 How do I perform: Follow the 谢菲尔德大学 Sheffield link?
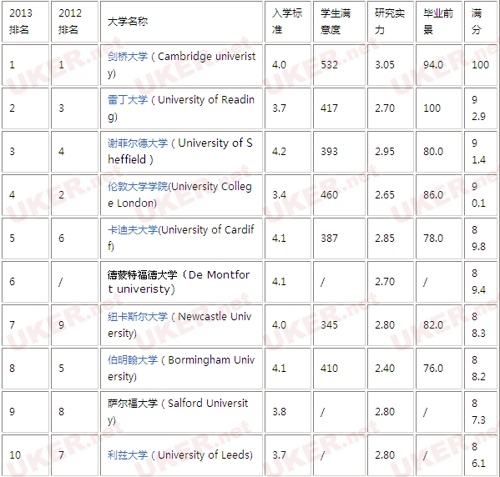tap(137, 143)
